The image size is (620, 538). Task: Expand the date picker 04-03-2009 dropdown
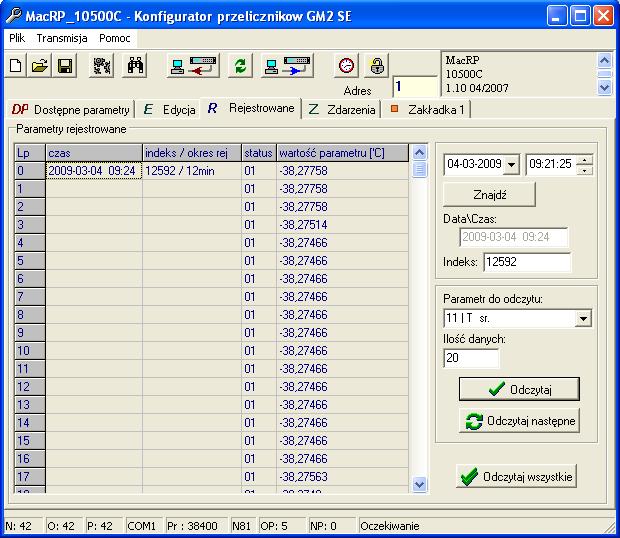512,164
